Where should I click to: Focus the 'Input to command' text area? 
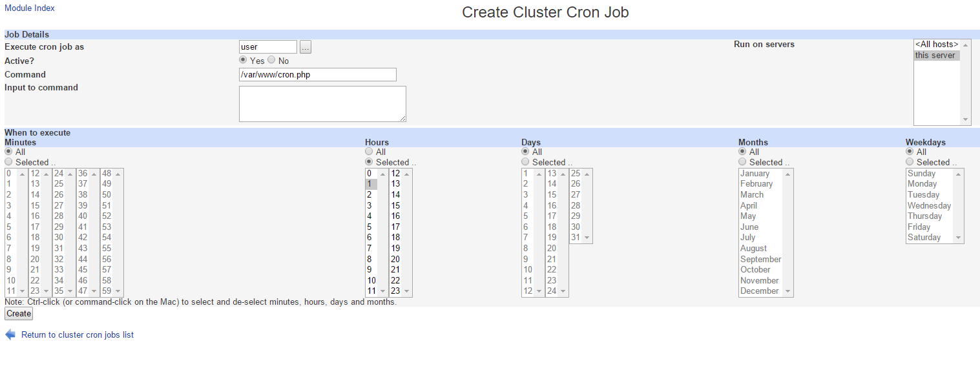[322, 104]
